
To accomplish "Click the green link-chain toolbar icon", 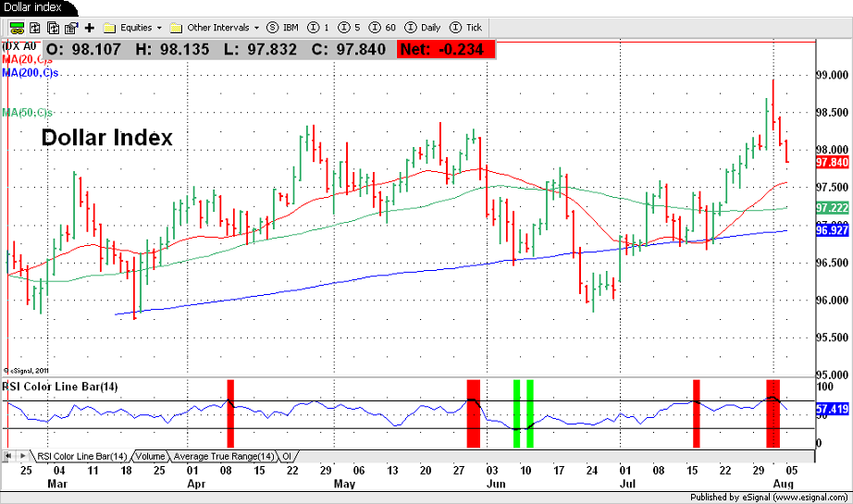I will [x=17, y=28].
